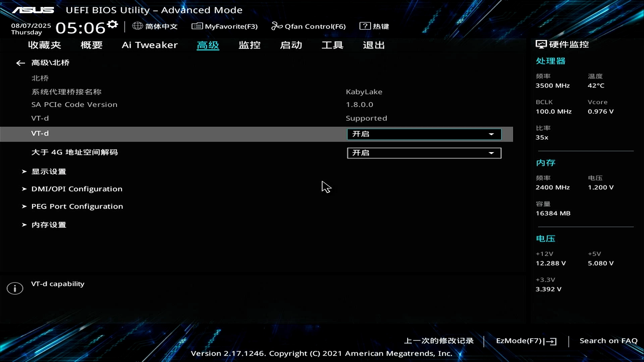Image resolution: width=644 pixels, height=362 pixels.
Task: Open Qfan Control fan icon
Action: (x=277, y=26)
